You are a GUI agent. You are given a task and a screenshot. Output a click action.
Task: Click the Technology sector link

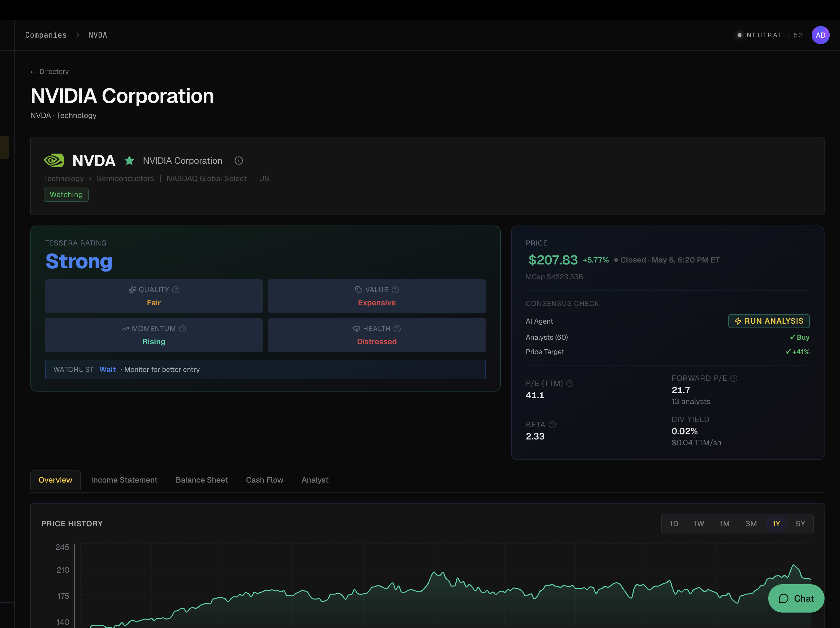point(63,179)
